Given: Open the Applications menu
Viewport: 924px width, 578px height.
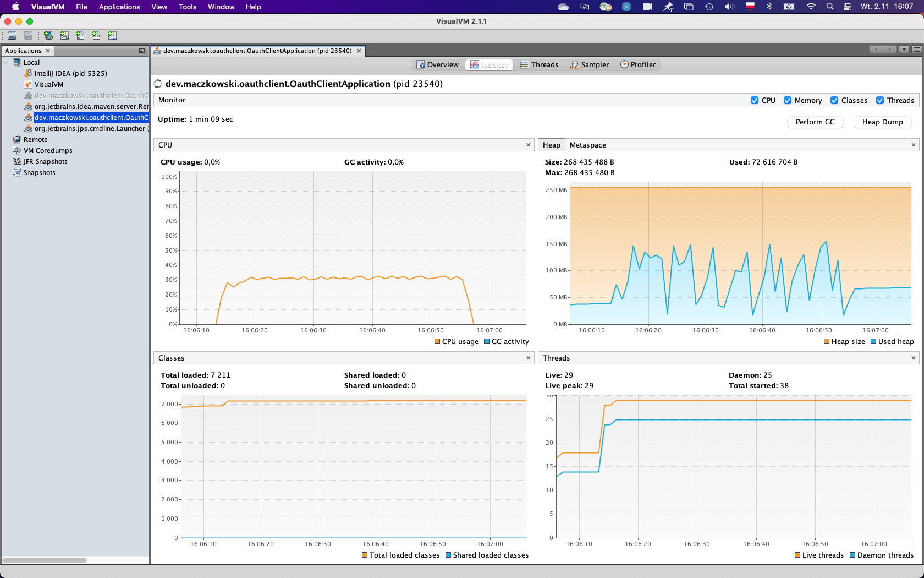Looking at the screenshot, I should coord(119,7).
